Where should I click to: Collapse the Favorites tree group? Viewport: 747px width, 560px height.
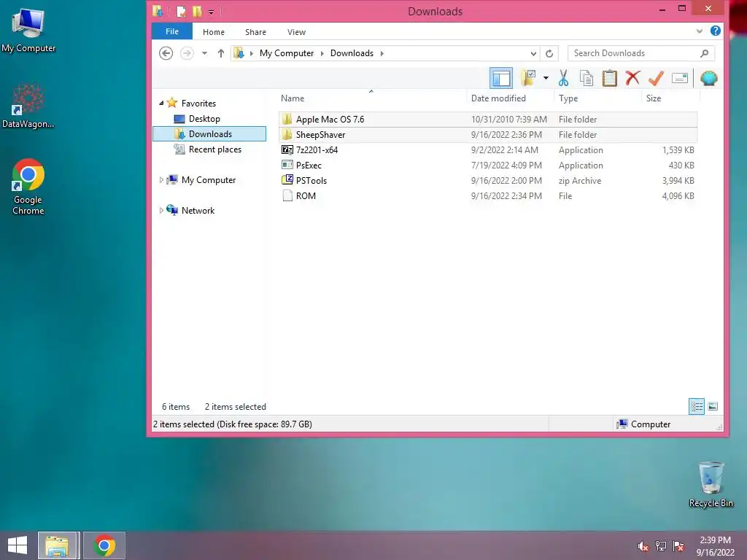(161, 103)
